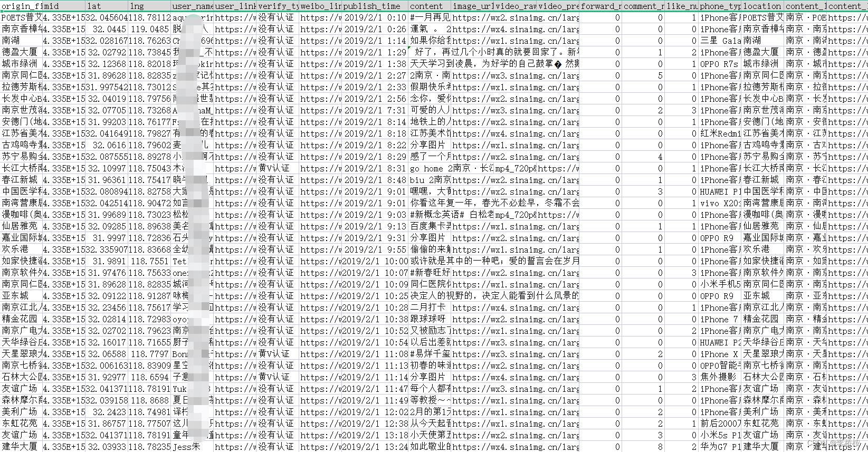Select origin column cell 建华大厦

tap(22, 447)
